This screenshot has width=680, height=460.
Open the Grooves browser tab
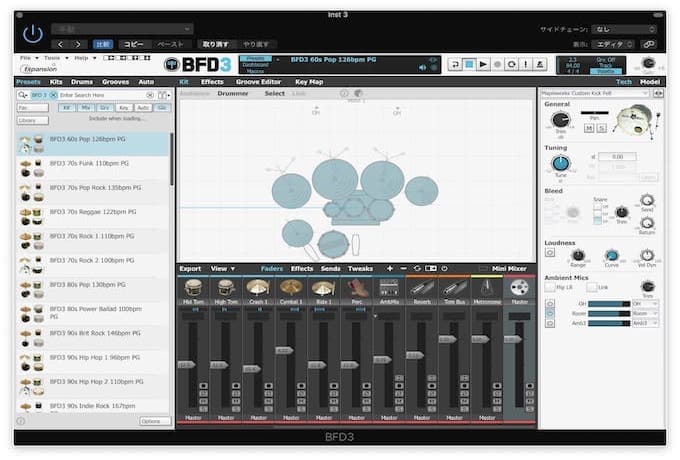[115, 81]
